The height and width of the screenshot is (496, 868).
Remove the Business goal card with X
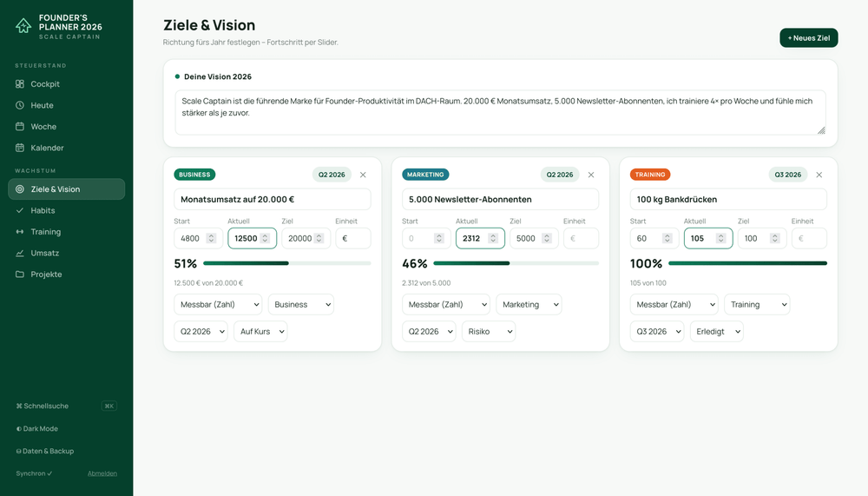point(363,175)
